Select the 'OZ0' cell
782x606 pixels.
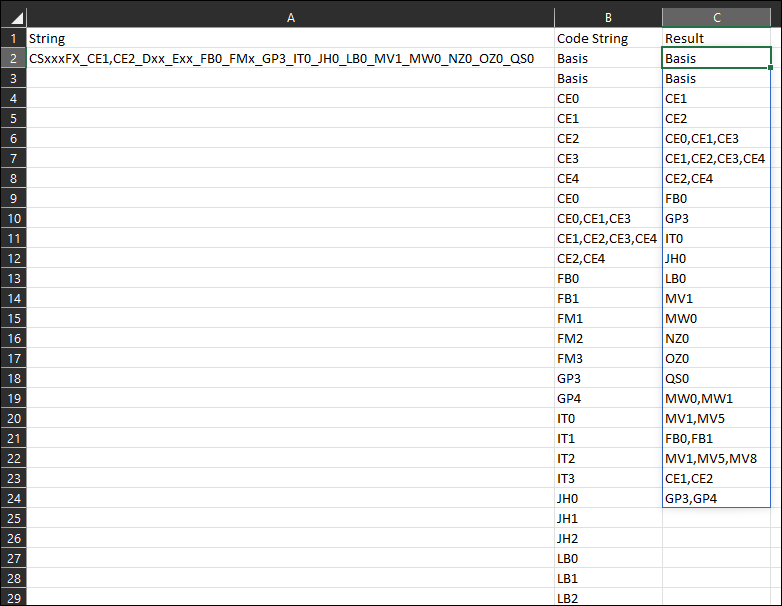(x=716, y=359)
